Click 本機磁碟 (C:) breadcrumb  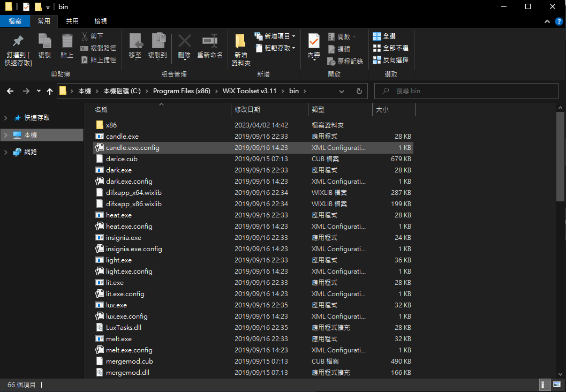[x=122, y=91]
